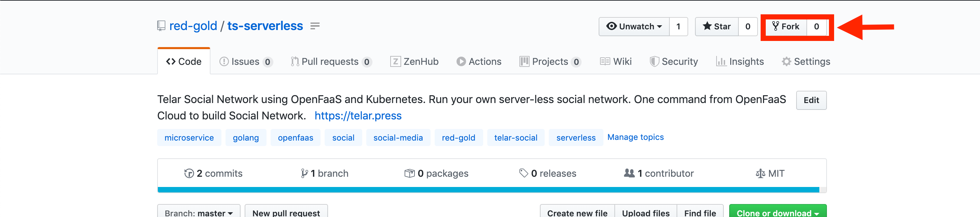Viewport: 980px width, 217px height.
Task: Edit the repository description
Action: tap(811, 100)
